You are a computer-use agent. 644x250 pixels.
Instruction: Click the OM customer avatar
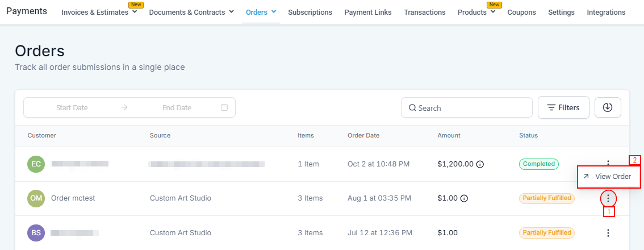click(36, 198)
